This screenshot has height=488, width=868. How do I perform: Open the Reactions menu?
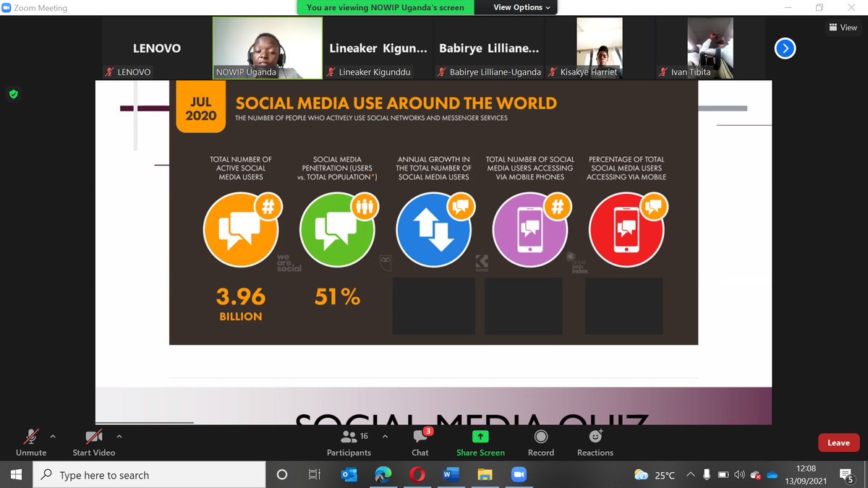595,442
